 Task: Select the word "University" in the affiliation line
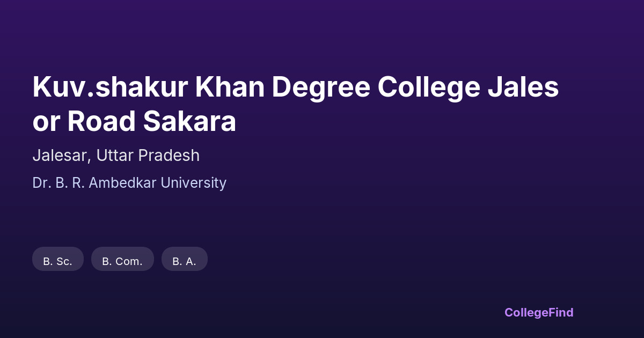click(194, 183)
